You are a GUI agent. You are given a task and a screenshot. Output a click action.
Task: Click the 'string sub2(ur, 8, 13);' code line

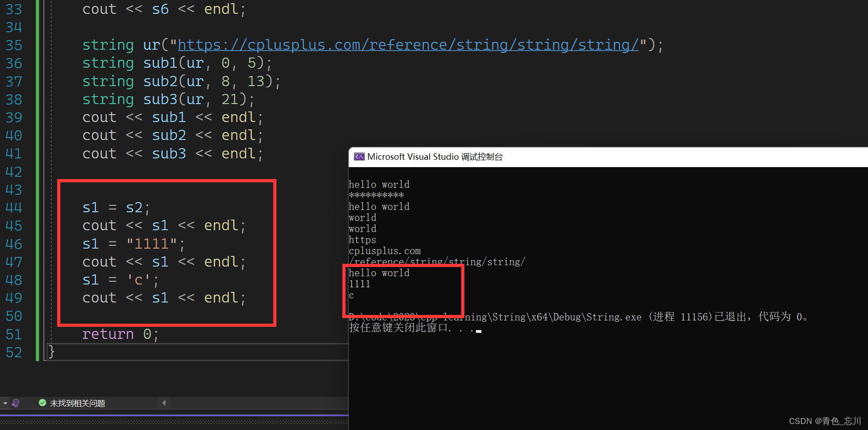coord(181,81)
